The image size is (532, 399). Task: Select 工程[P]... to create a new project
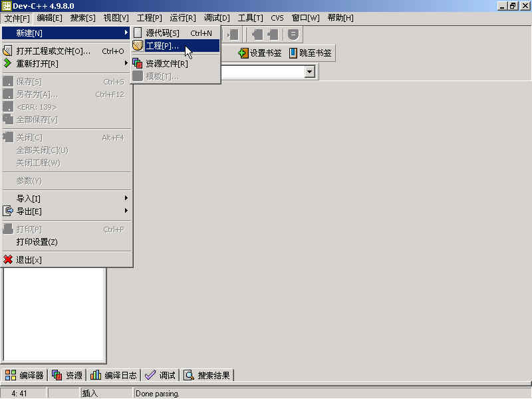[x=162, y=45]
